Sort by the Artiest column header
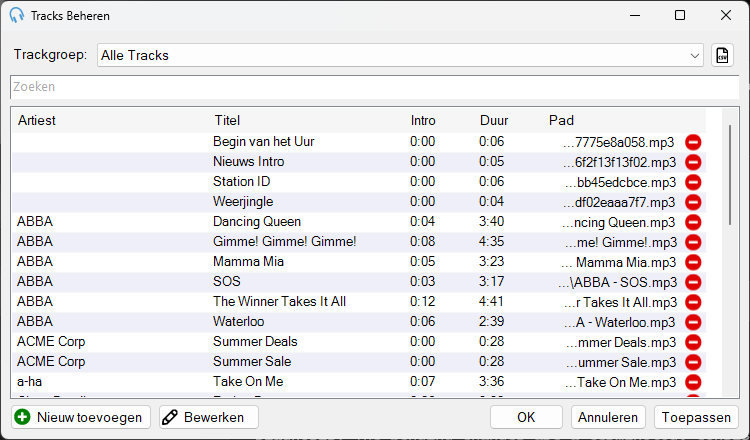The image size is (750, 440). (37, 121)
